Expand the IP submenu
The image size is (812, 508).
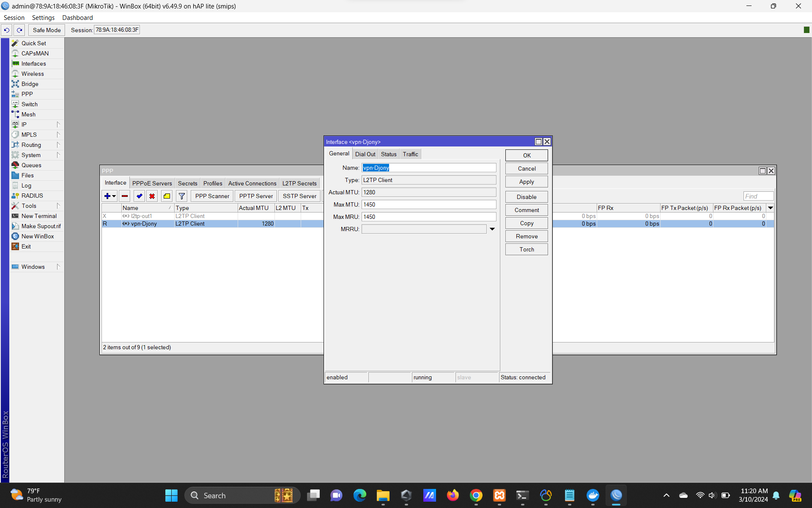point(58,124)
